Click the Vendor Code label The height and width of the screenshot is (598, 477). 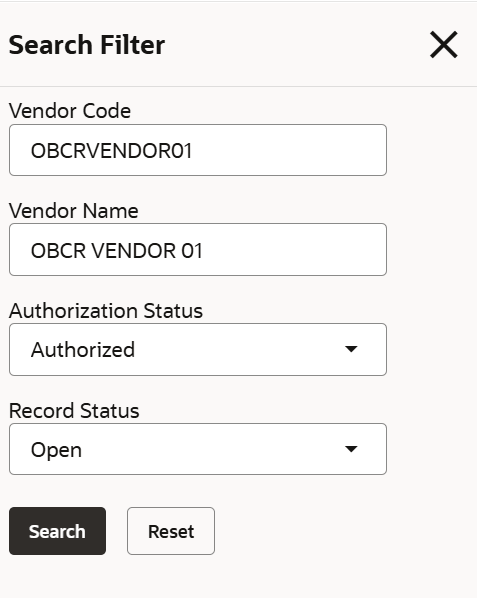tap(70, 111)
